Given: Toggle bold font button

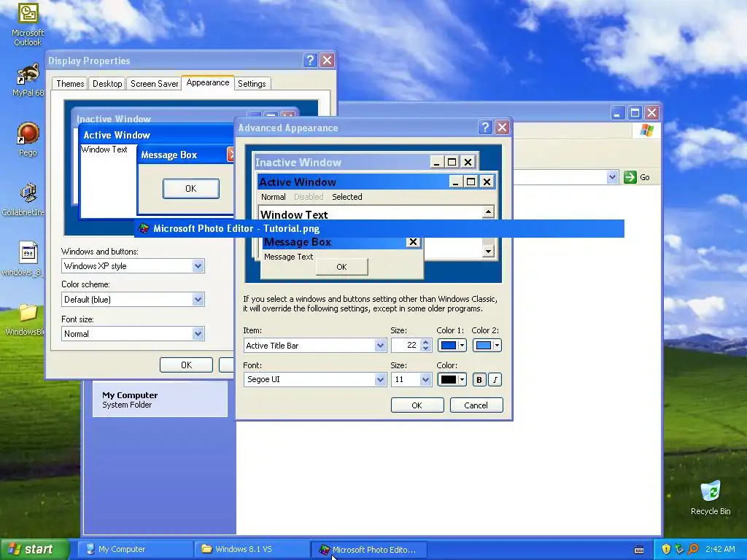Looking at the screenshot, I should (x=479, y=379).
